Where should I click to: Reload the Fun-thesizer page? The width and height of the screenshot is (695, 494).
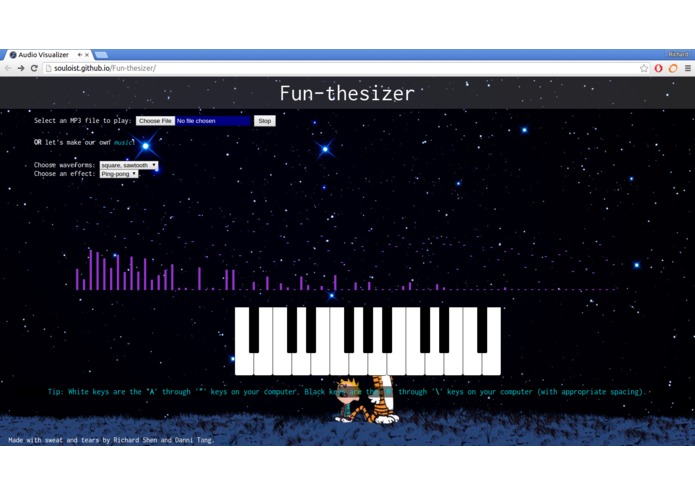(34, 68)
